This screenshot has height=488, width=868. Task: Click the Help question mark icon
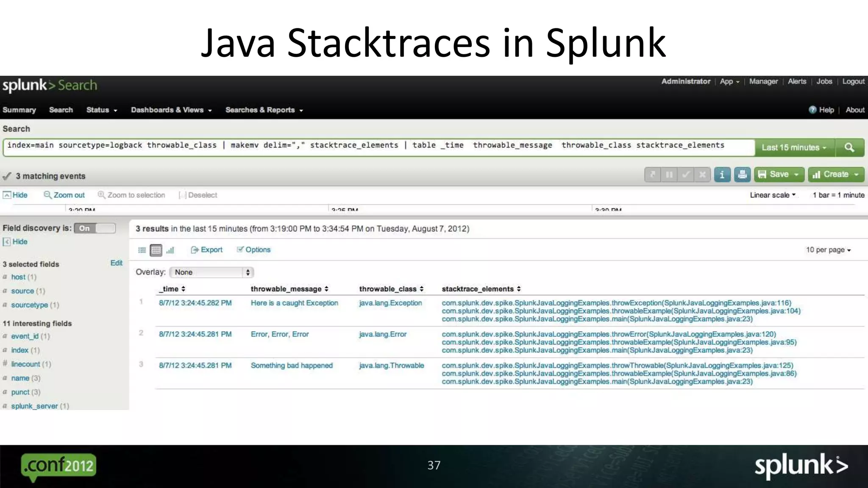(x=812, y=110)
